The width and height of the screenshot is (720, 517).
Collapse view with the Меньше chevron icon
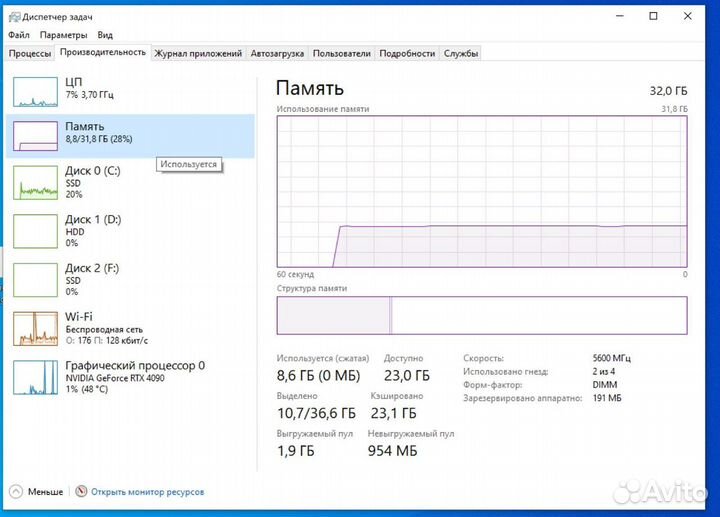[16, 492]
